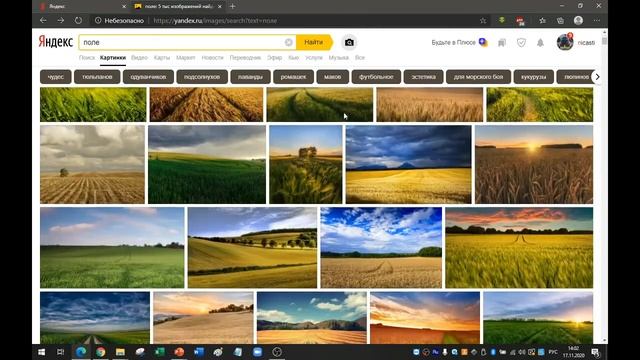The image size is (640, 360).
Task: Open the search-by-image camera icon
Action: point(349,42)
